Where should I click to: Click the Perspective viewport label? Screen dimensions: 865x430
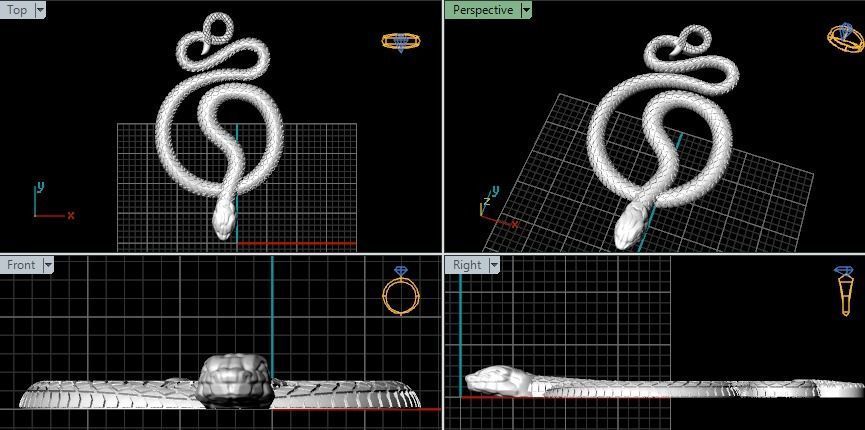[x=483, y=10]
